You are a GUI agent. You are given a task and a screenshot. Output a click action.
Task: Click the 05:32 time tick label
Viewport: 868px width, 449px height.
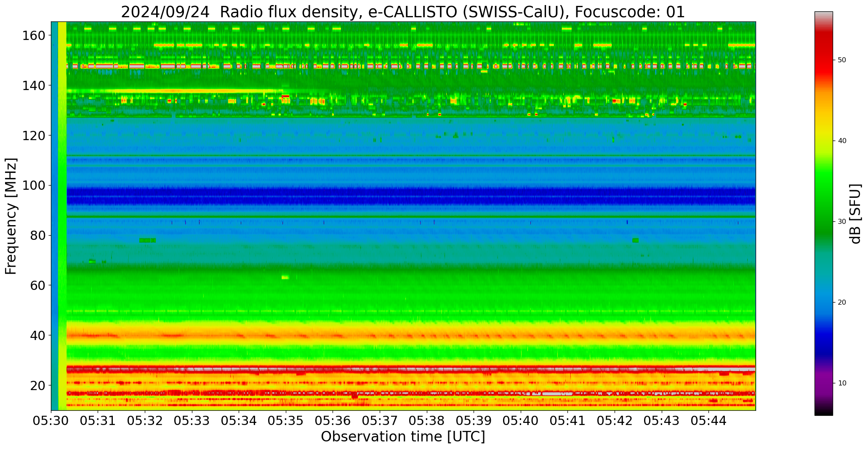click(145, 421)
